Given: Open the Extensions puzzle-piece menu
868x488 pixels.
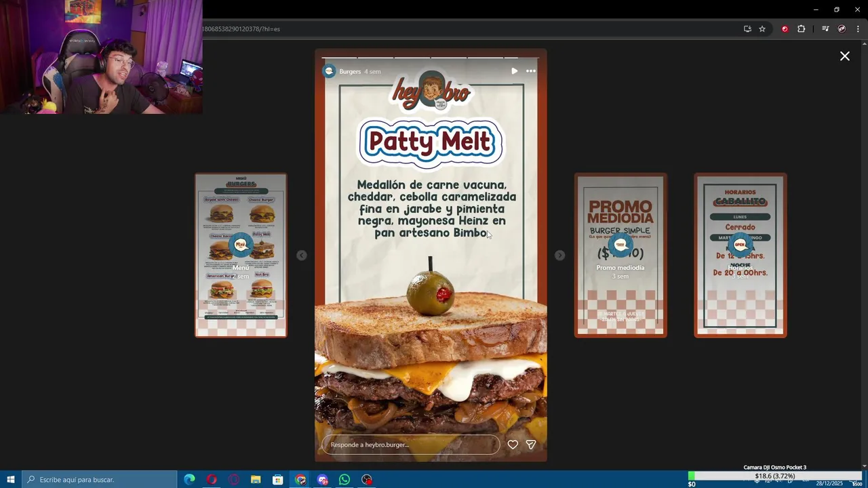Looking at the screenshot, I should (x=802, y=29).
